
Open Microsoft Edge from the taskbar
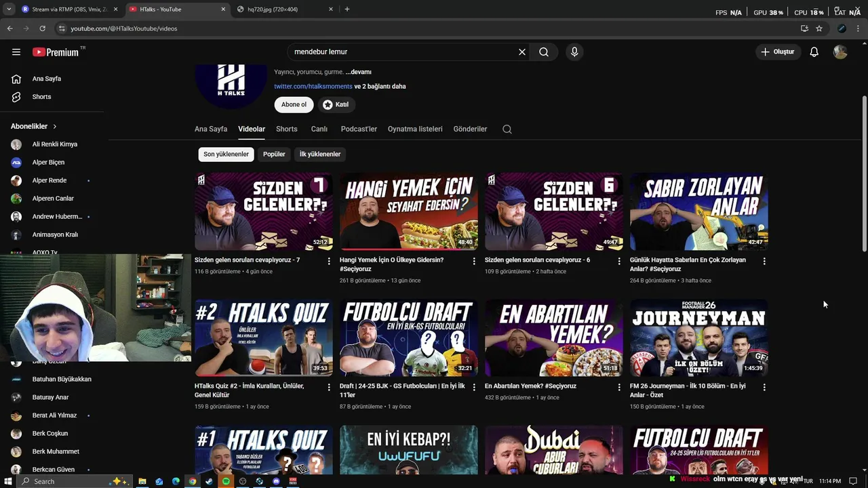click(176, 481)
